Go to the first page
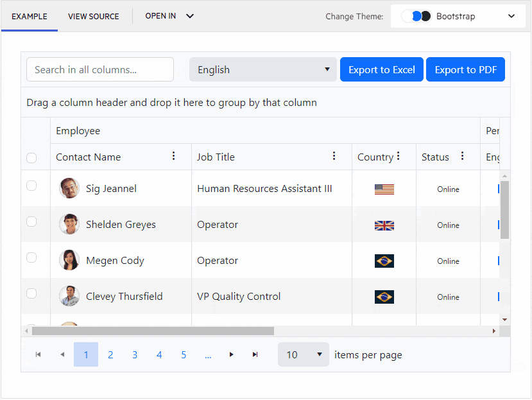This screenshot has width=532, height=400. [x=38, y=354]
